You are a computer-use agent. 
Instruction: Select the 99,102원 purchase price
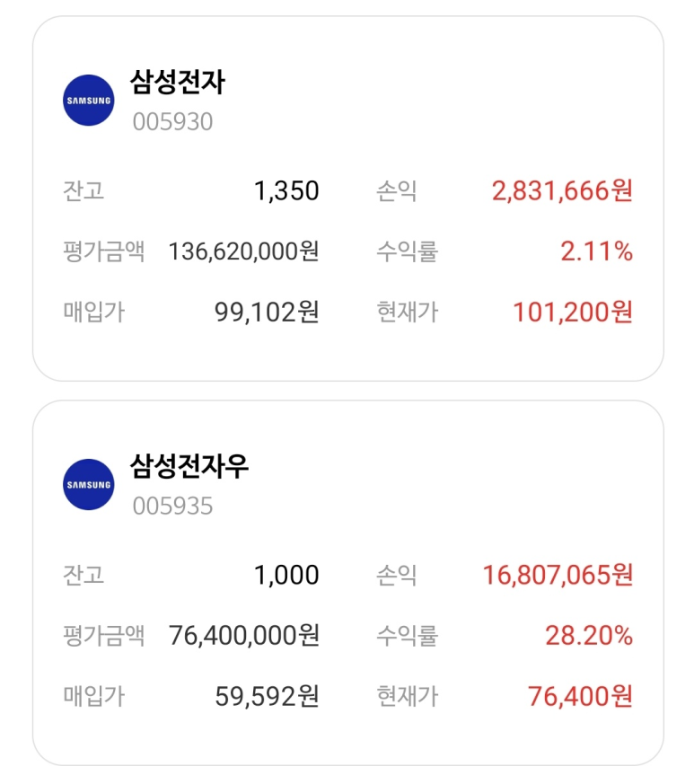267,313
